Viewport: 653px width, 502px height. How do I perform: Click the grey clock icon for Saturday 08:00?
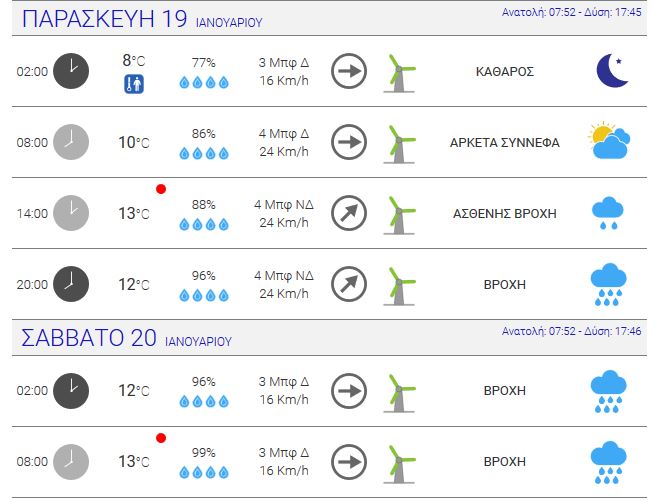71,462
